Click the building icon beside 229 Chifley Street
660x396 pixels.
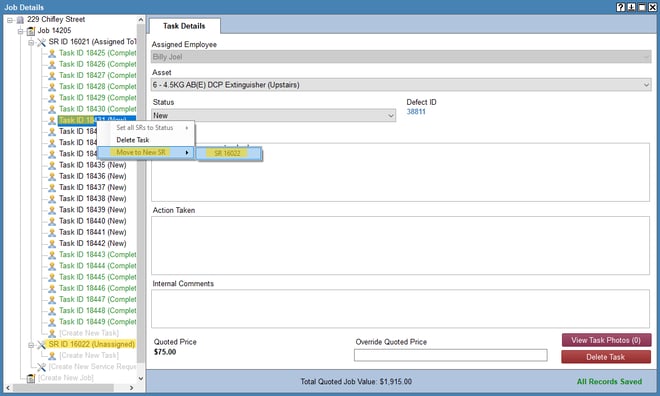(20, 20)
